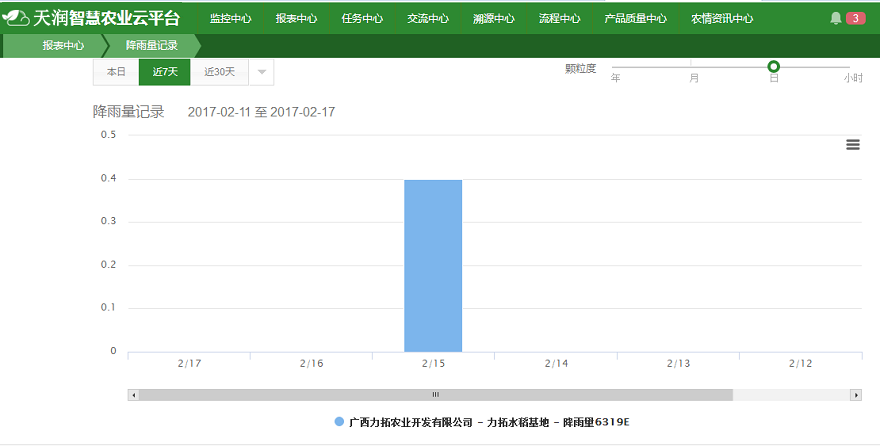Click the scrollbar right arrow
This screenshot has width=880, height=446.
(x=856, y=395)
